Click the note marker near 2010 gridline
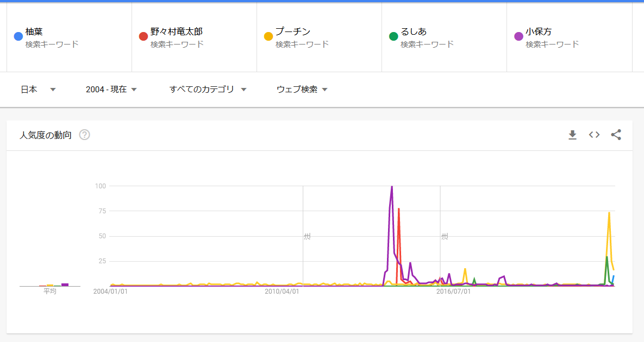The height and width of the screenshot is (342, 644). 307,236
